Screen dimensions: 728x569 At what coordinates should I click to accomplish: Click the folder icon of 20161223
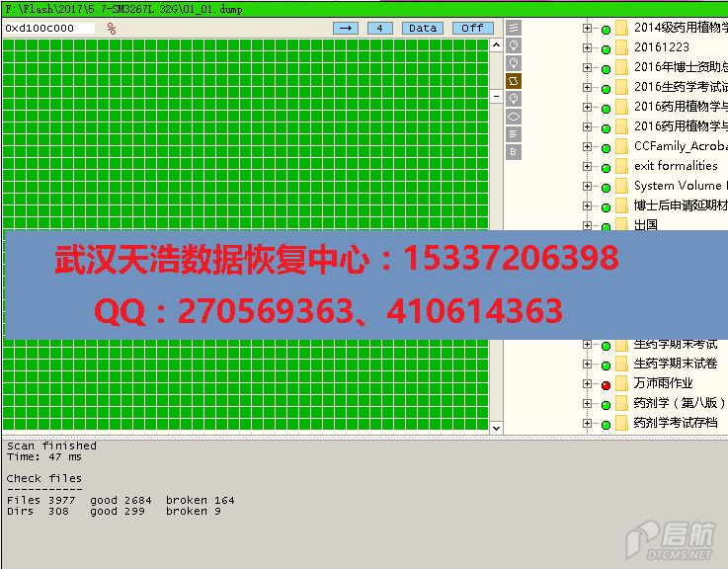click(x=621, y=47)
